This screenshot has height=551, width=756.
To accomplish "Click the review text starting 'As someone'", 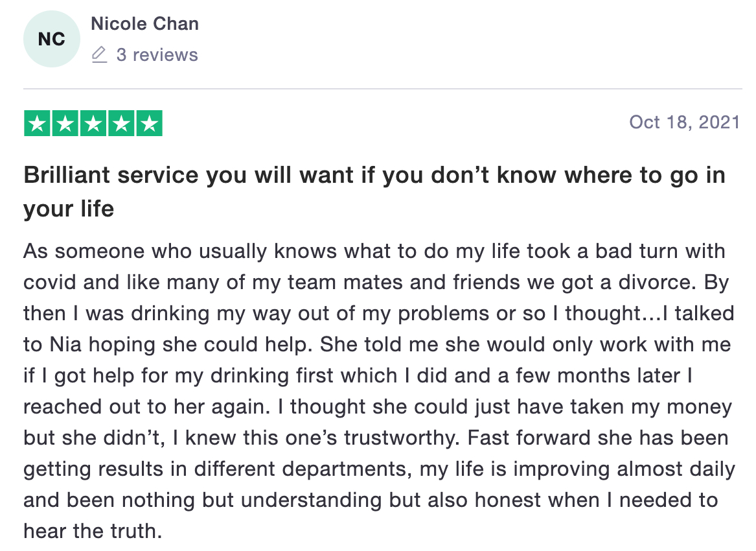I will (x=379, y=391).
